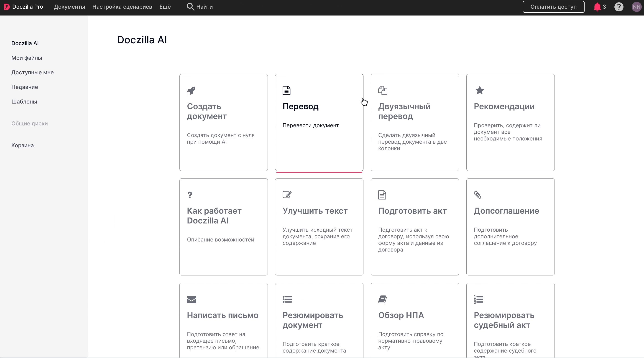Click 'Описание возможностей' description text
Screen dimensions: 644x358
point(220,240)
